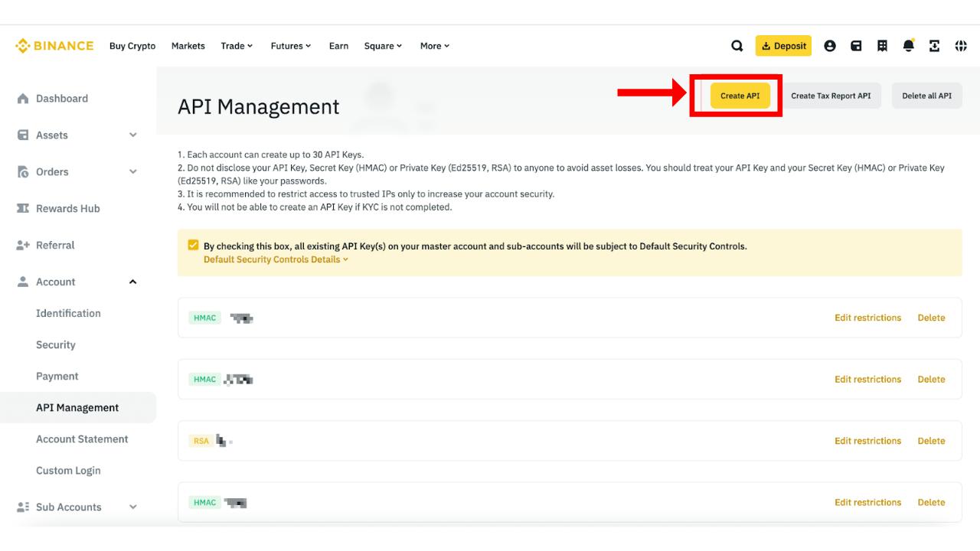The image size is (980, 551).
Task: Click the yellow Create API button
Action: (740, 96)
